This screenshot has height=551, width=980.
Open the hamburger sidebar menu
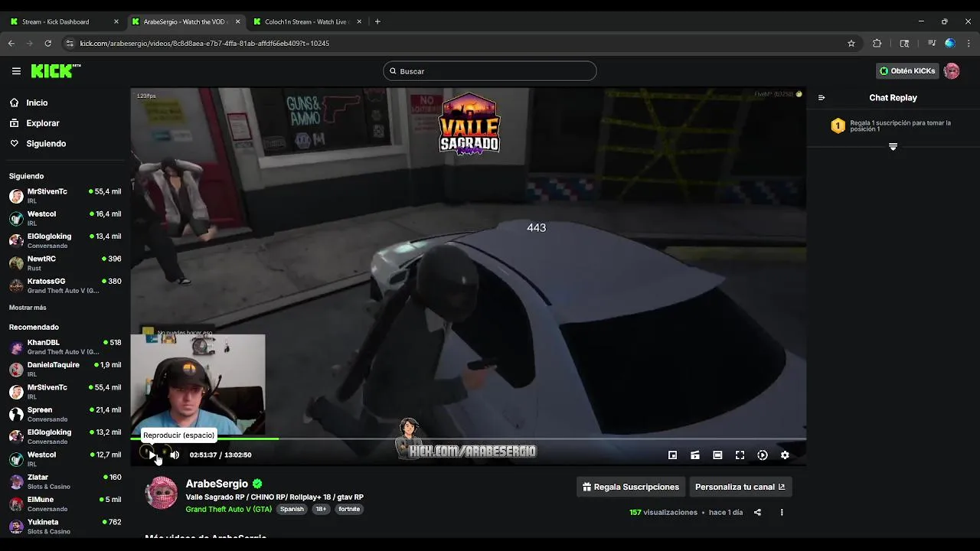16,71
